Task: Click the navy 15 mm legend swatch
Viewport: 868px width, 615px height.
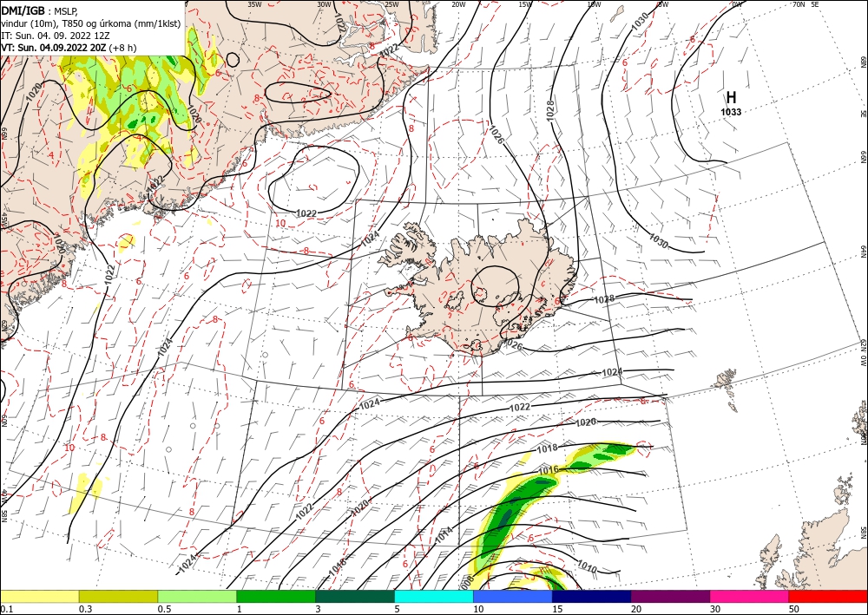Action: [x=592, y=596]
